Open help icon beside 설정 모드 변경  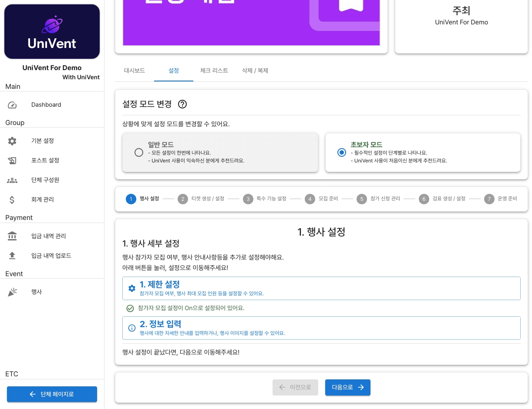(x=182, y=104)
